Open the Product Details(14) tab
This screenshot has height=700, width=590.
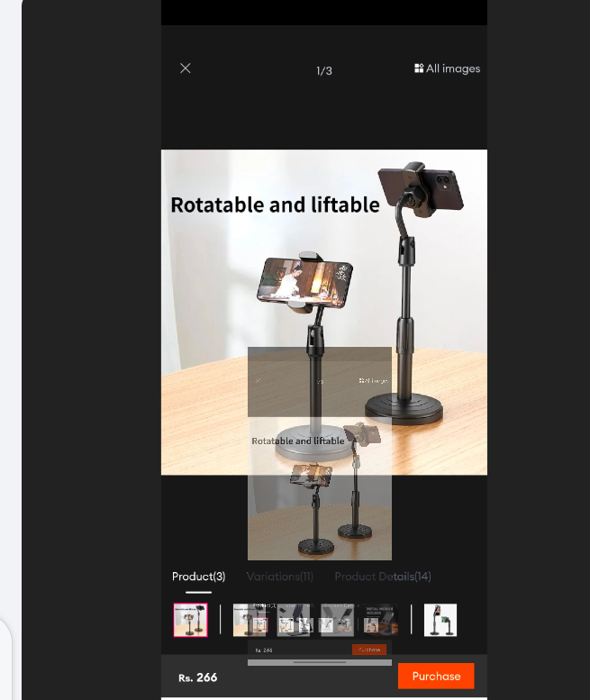tap(383, 577)
